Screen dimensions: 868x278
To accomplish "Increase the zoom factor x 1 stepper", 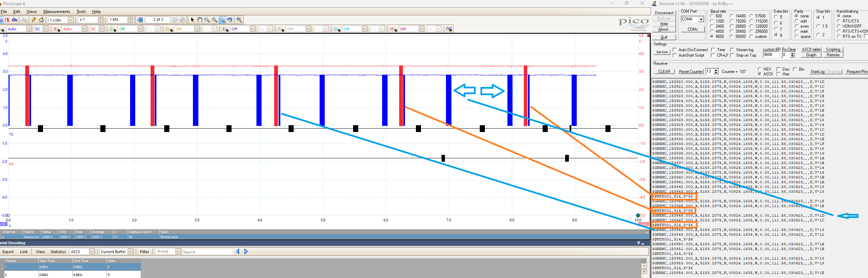I will point(100,18).
